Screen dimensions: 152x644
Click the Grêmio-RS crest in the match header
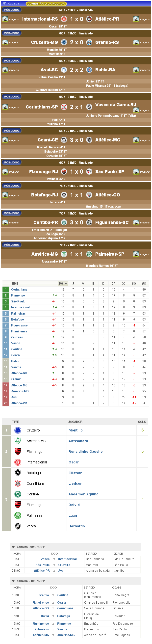(x=89, y=42)
